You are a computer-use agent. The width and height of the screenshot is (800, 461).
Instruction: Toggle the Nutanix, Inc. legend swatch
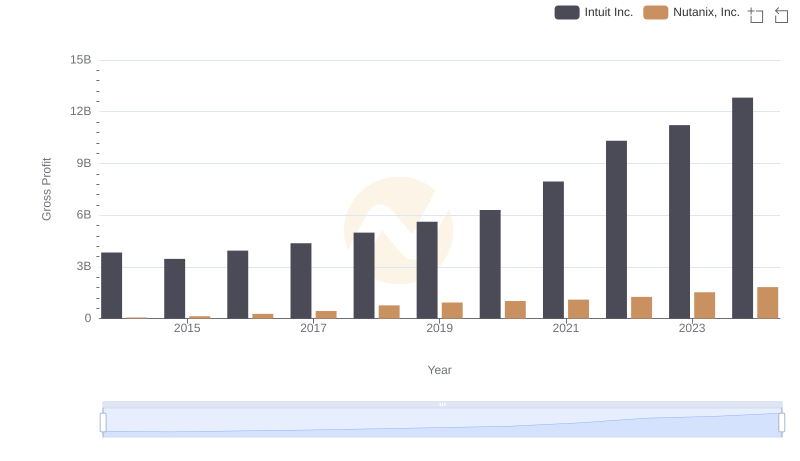[656, 12]
